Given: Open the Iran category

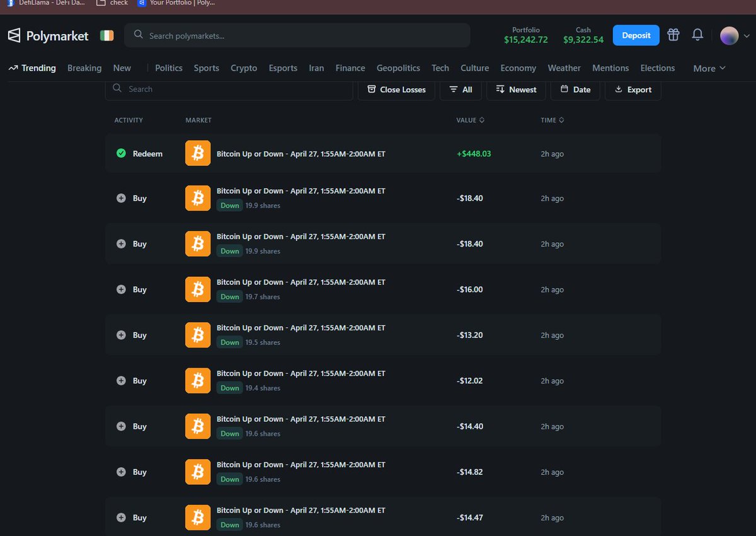Looking at the screenshot, I should point(316,68).
